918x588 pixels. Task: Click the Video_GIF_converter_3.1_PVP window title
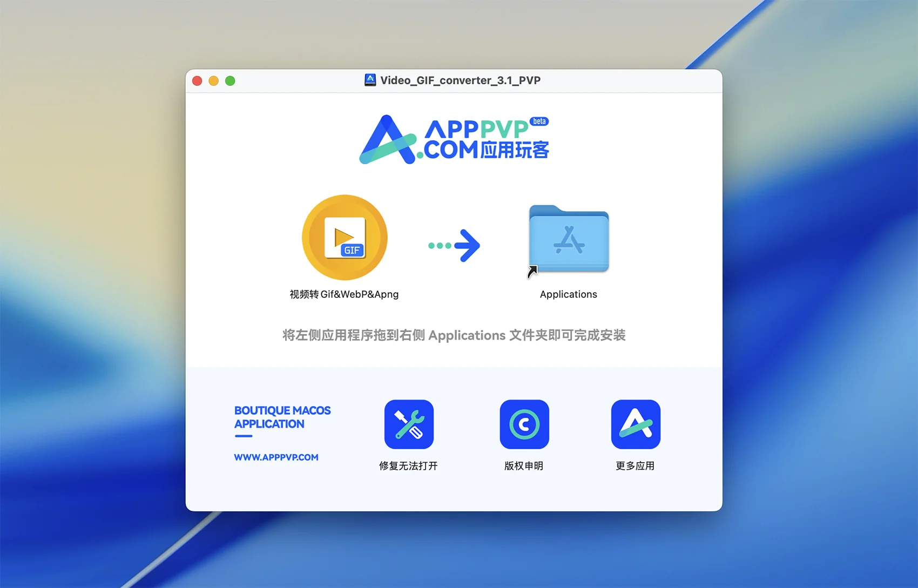[460, 80]
